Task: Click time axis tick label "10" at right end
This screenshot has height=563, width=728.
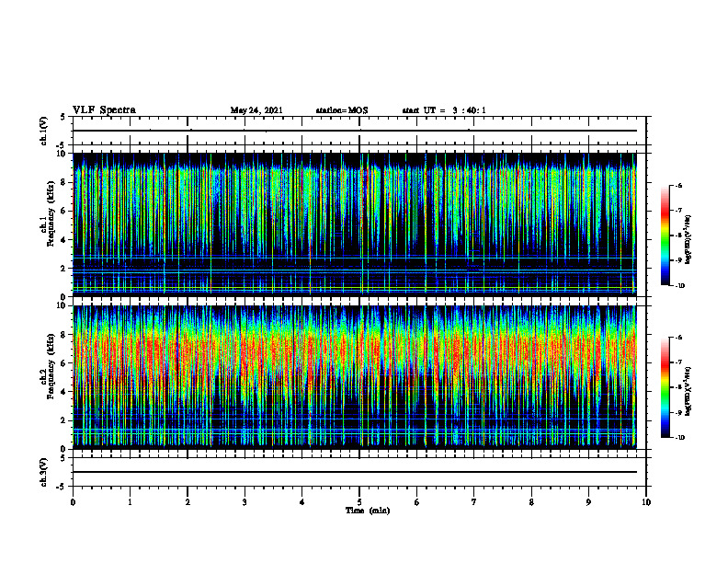Action: 646,502
